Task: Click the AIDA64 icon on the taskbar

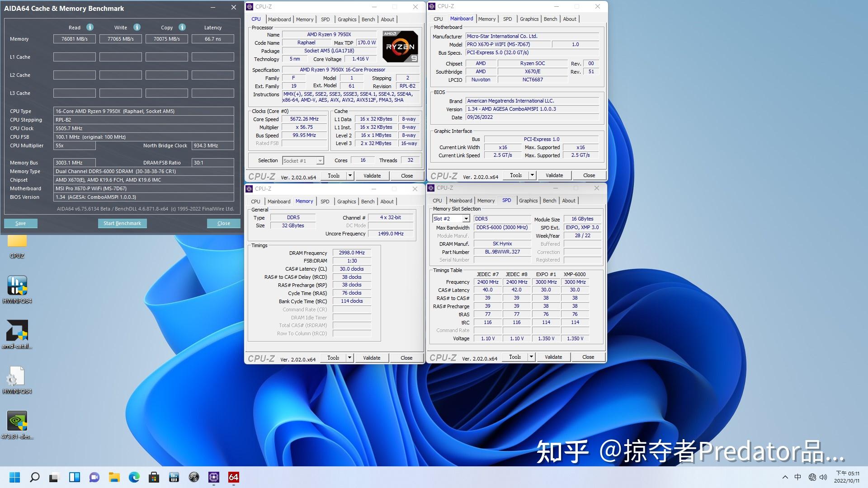Action: tap(234, 477)
